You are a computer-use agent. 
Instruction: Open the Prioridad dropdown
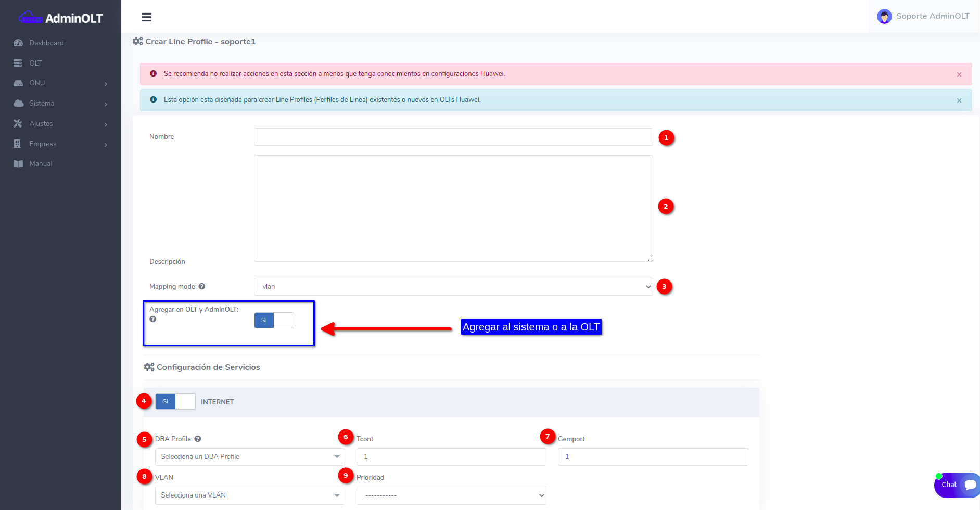(451, 495)
